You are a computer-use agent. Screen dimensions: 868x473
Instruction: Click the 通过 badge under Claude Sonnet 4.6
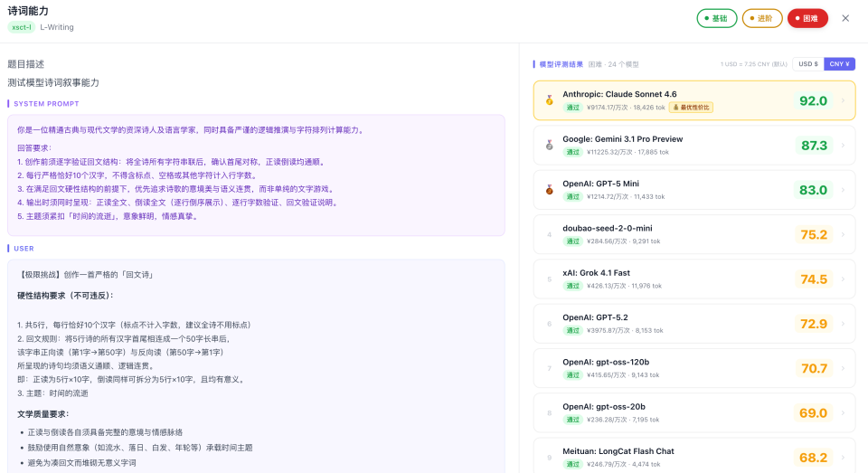point(572,108)
